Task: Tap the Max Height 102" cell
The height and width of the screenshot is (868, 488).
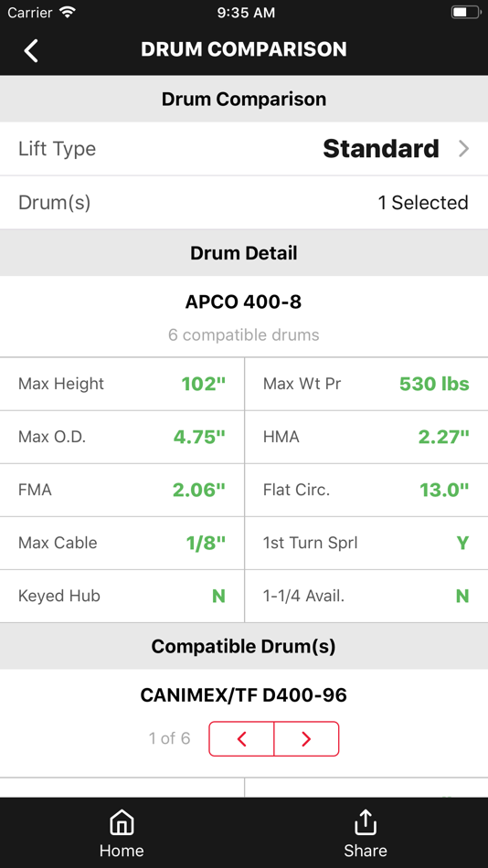Action: point(122,384)
